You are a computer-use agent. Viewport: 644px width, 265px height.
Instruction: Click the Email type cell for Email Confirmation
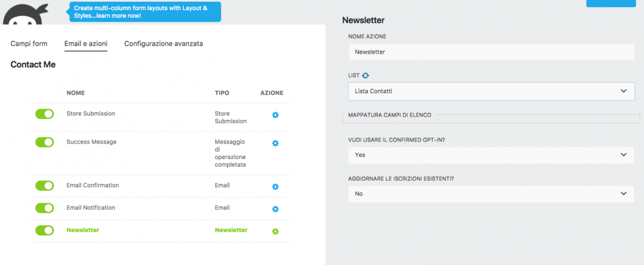click(x=222, y=185)
